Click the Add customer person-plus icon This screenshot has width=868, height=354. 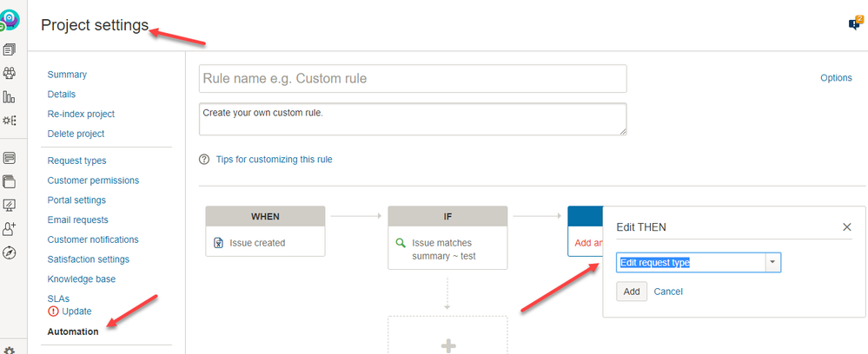coord(10,229)
